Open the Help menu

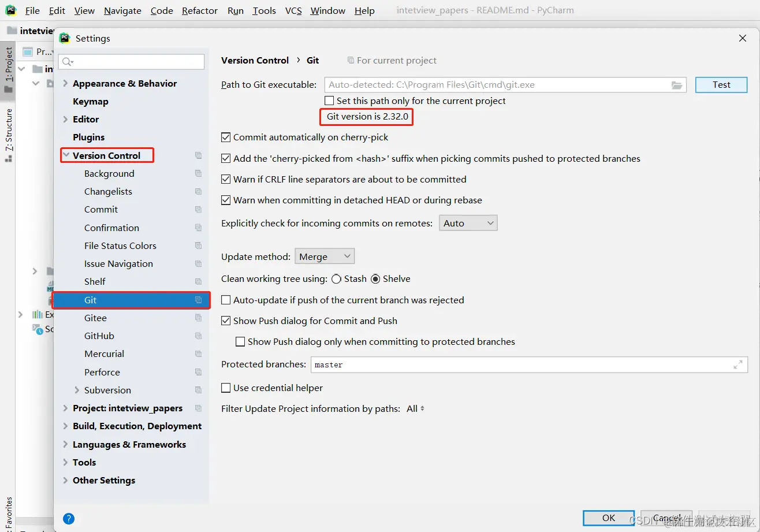[x=364, y=11]
